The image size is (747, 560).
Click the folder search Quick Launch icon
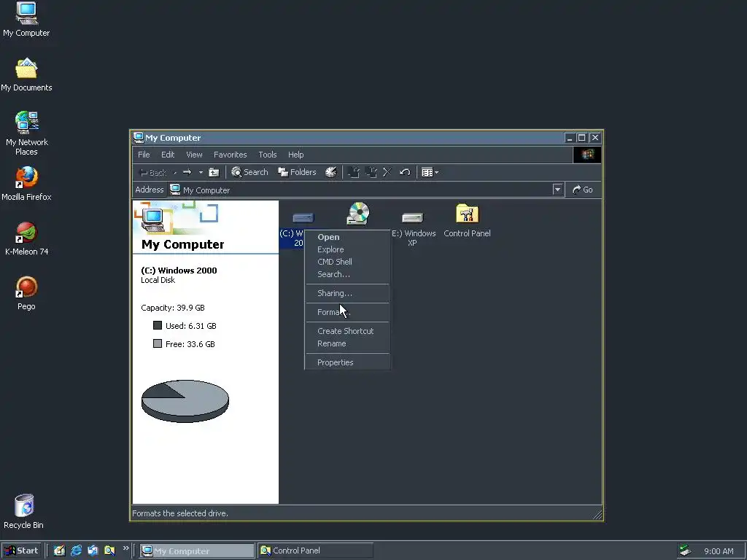click(109, 551)
